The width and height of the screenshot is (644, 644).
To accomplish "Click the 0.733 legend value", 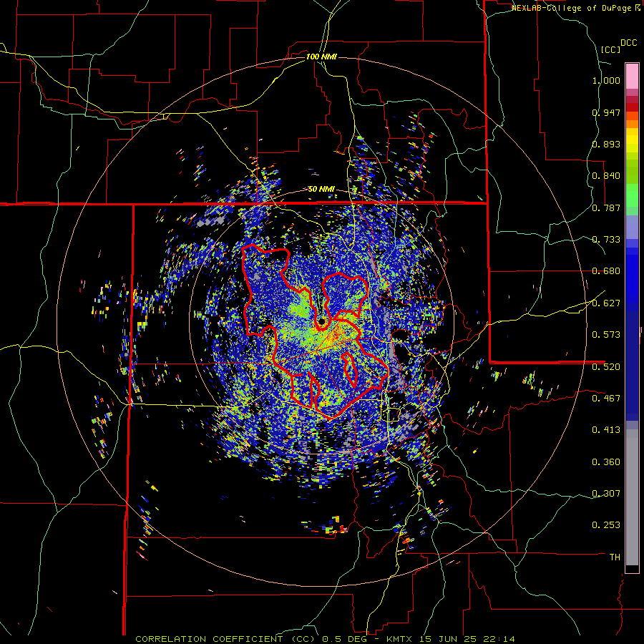I will pos(606,240).
